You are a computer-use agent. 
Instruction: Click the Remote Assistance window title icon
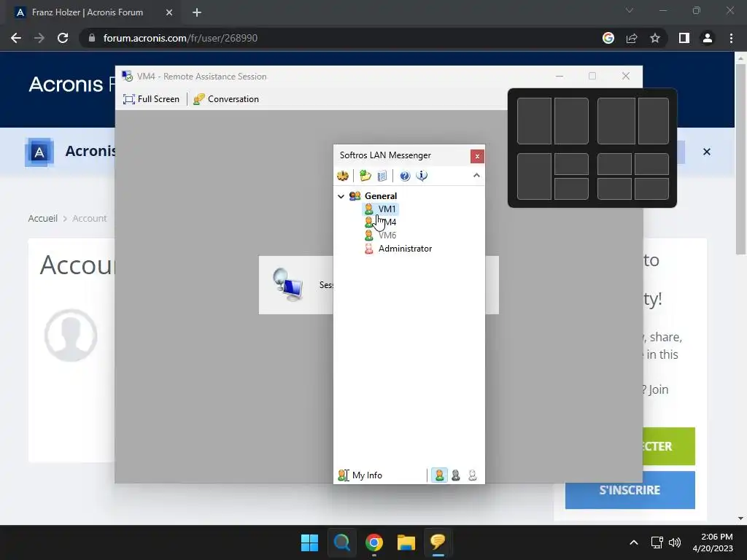pyautogui.click(x=127, y=76)
